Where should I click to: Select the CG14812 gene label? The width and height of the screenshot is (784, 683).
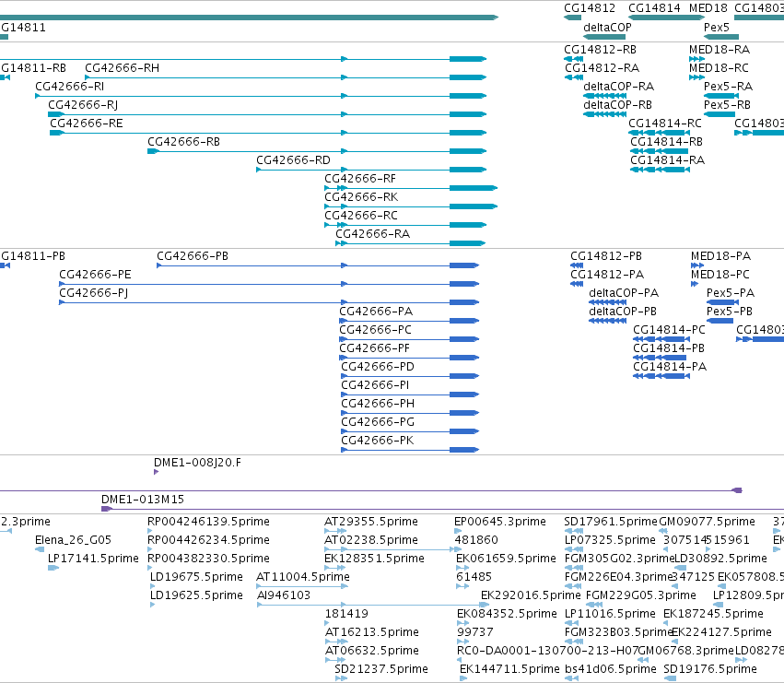[590, 8]
